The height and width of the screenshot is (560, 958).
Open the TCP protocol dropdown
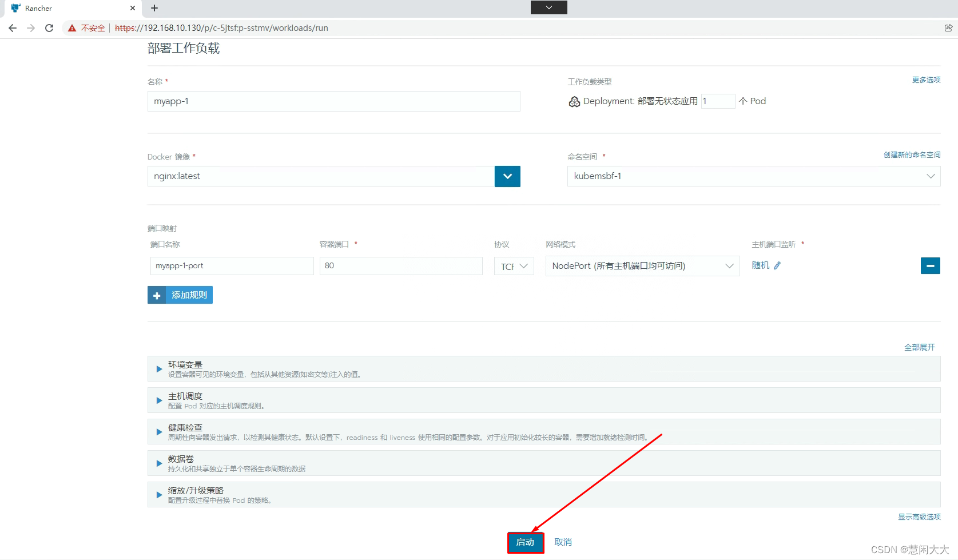[x=514, y=266]
